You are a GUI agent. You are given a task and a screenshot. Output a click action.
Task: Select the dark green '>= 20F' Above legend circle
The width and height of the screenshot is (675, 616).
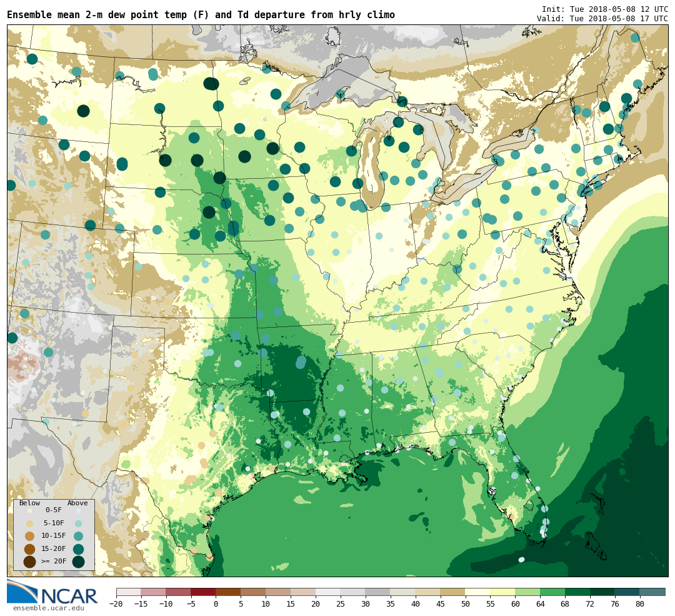click(x=78, y=562)
